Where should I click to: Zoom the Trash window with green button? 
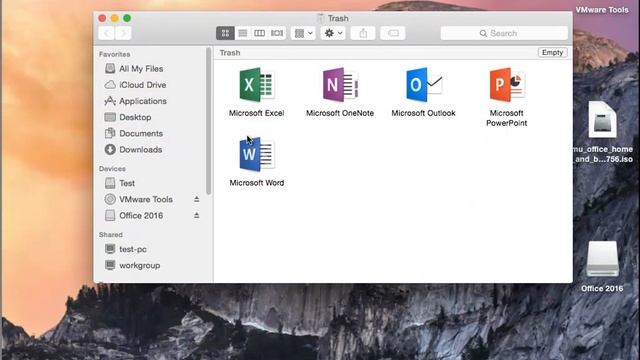coord(127,18)
